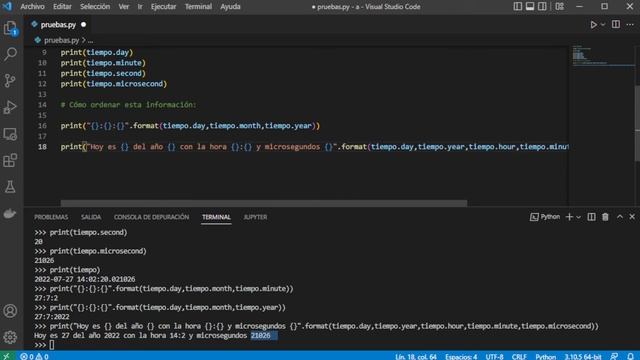The width and height of the screenshot is (640, 360).
Task: Open new terminal profile dropdown
Action: (578, 217)
